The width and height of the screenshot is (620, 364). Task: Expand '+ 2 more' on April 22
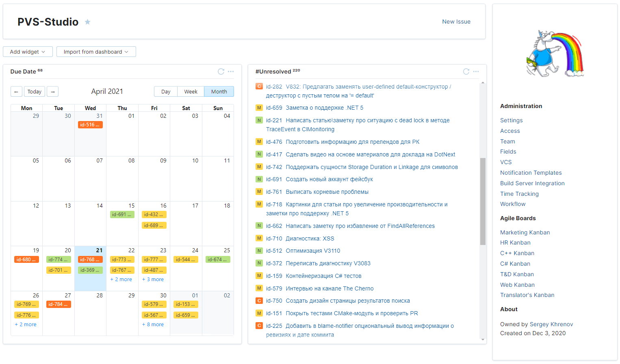[121, 279]
